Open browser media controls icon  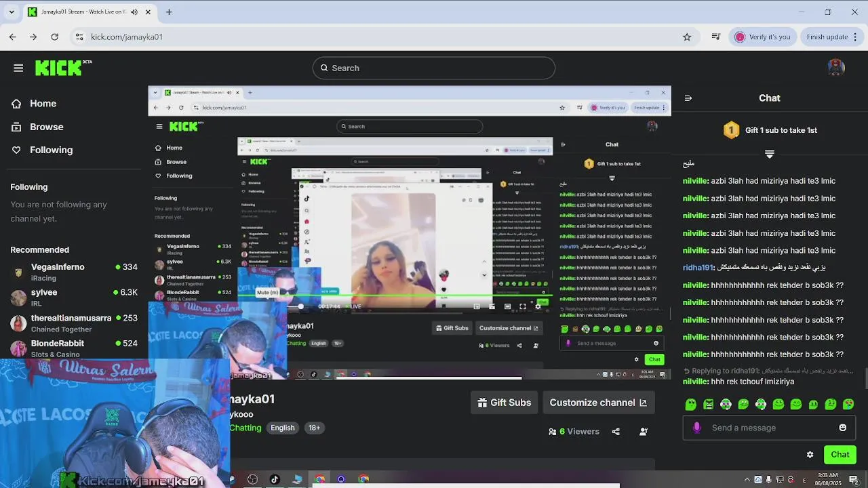(x=716, y=37)
